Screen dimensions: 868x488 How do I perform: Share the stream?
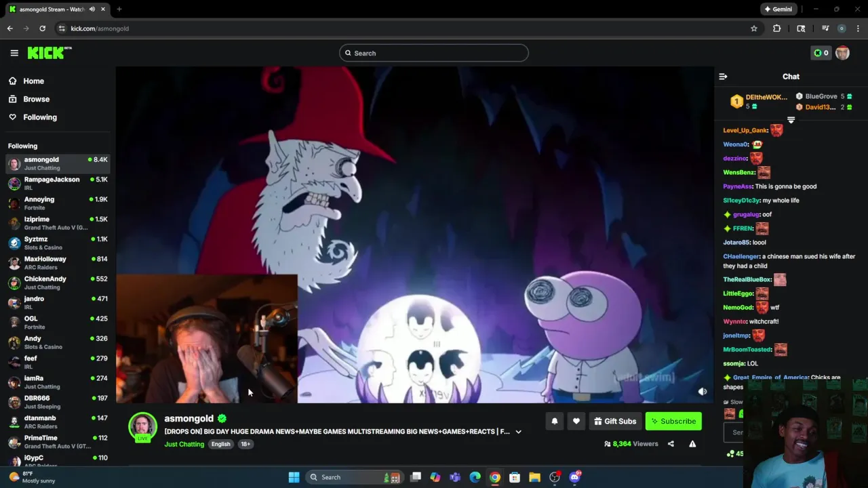click(x=671, y=444)
